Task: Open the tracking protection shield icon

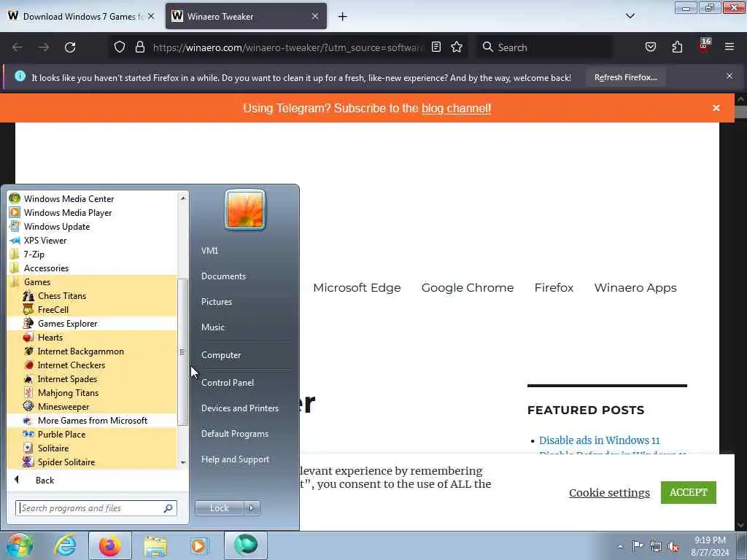Action: [120, 47]
